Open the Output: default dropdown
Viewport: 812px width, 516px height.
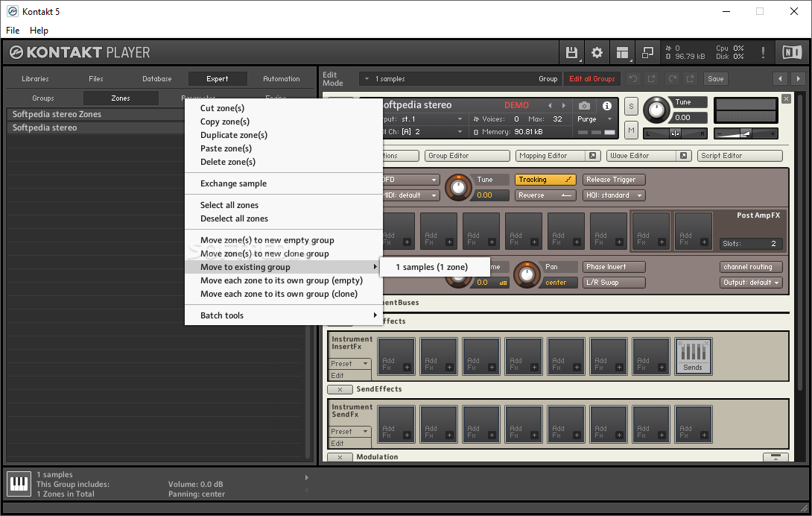coord(751,282)
